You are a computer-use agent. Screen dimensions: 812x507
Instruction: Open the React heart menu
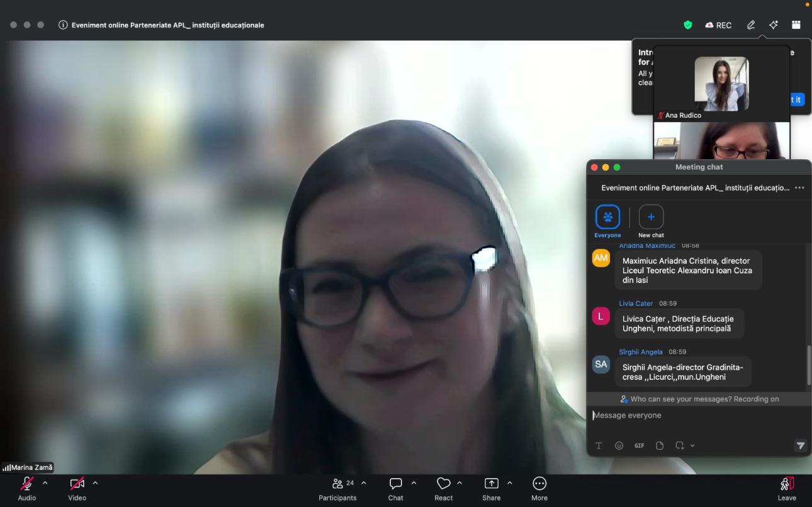click(x=444, y=488)
